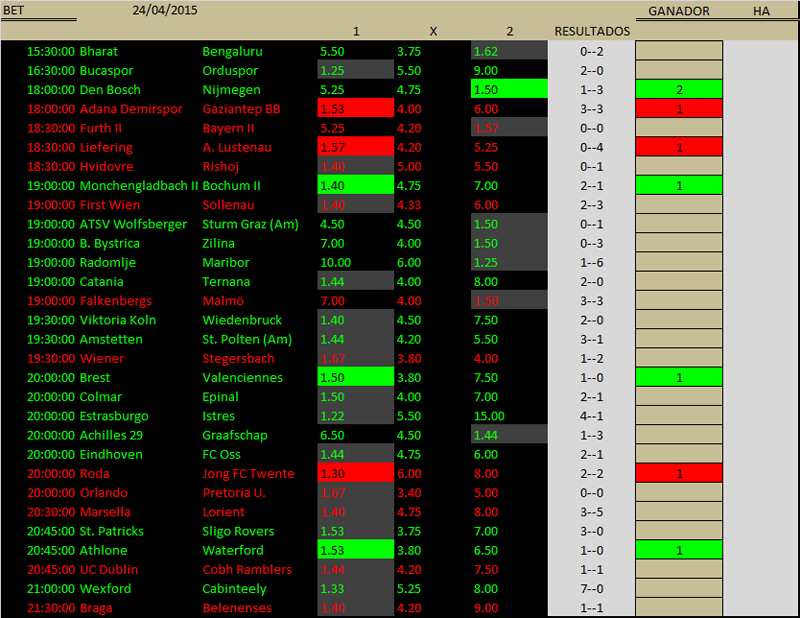Select green 1.40 cell for Monchengladbach II
This screenshot has height=618, width=800.
coord(356,186)
